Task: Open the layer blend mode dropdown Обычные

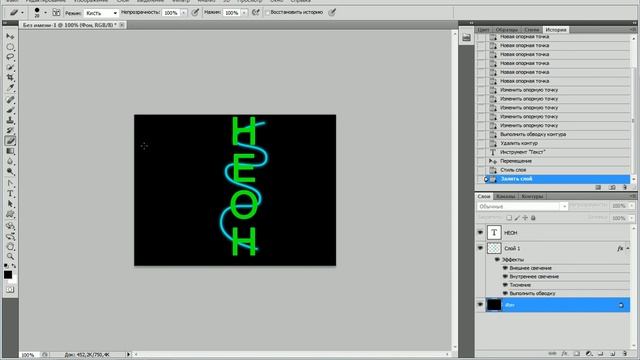Action: pos(522,207)
